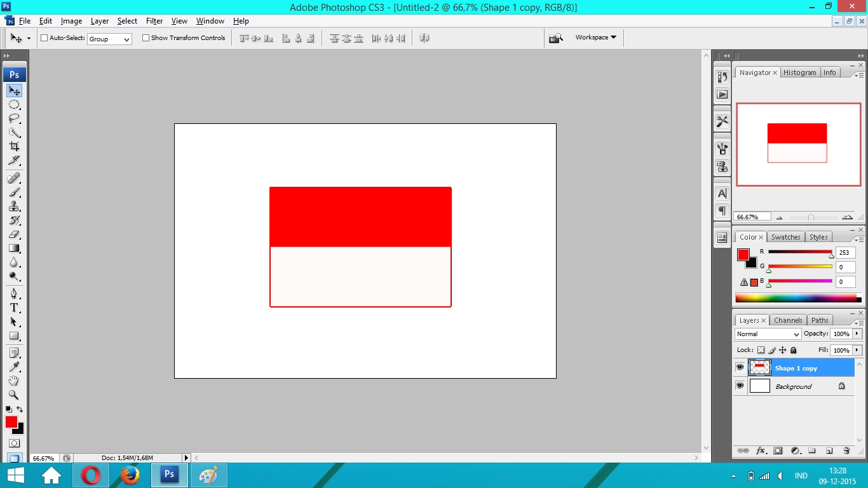Enable the Auto-Select checkbox

[x=44, y=38]
